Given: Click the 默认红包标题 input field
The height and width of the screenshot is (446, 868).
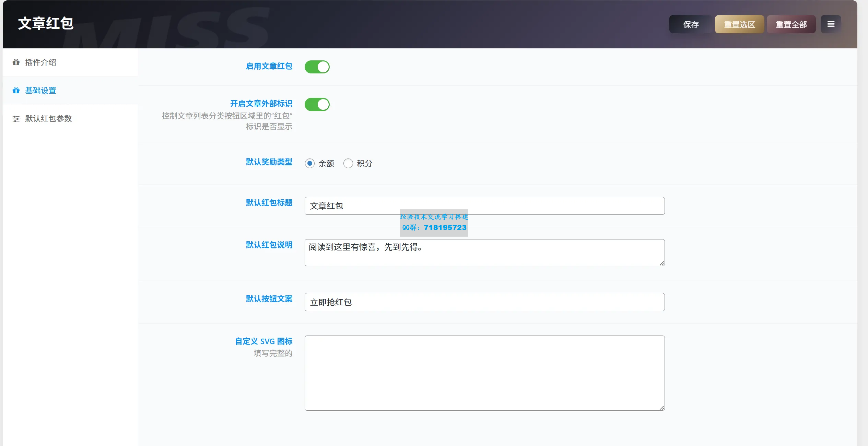Looking at the screenshot, I should pyautogui.click(x=484, y=206).
